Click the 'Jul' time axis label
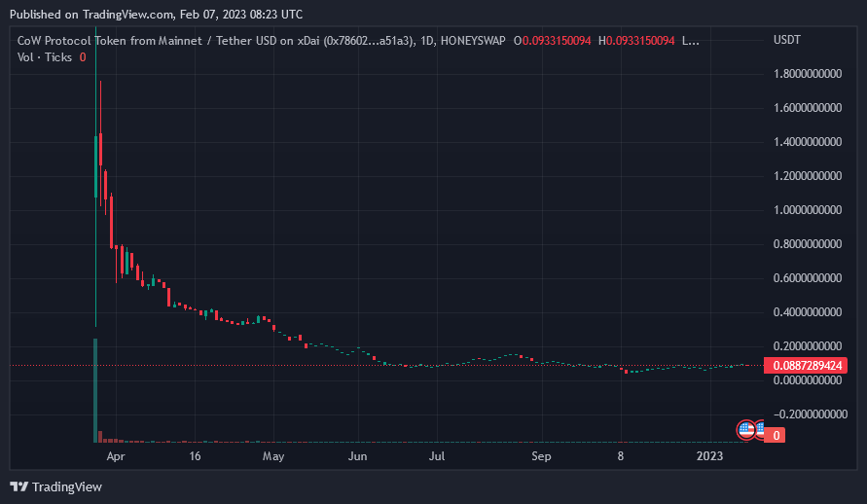 (437, 456)
